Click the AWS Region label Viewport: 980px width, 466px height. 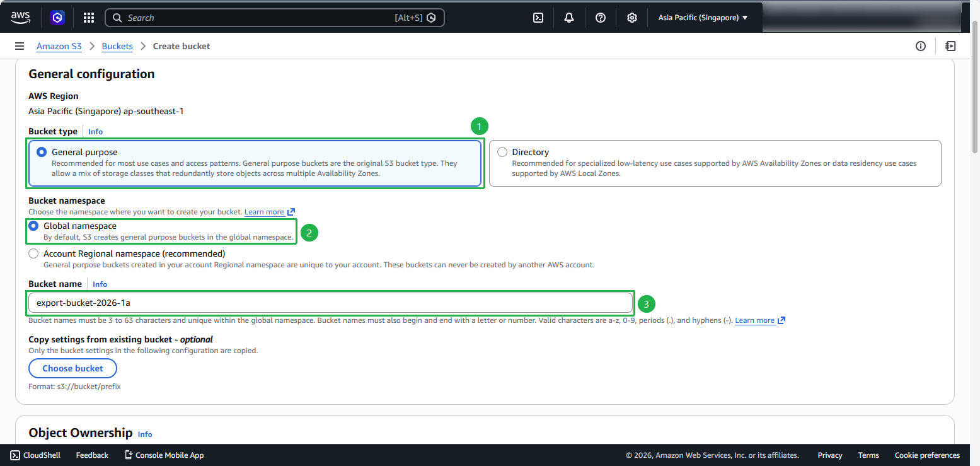54,96
